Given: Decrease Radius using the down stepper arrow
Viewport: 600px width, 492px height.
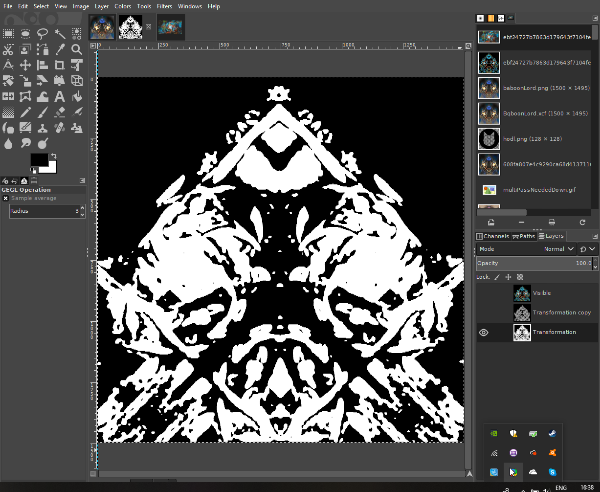Looking at the screenshot, I should pos(82,215).
